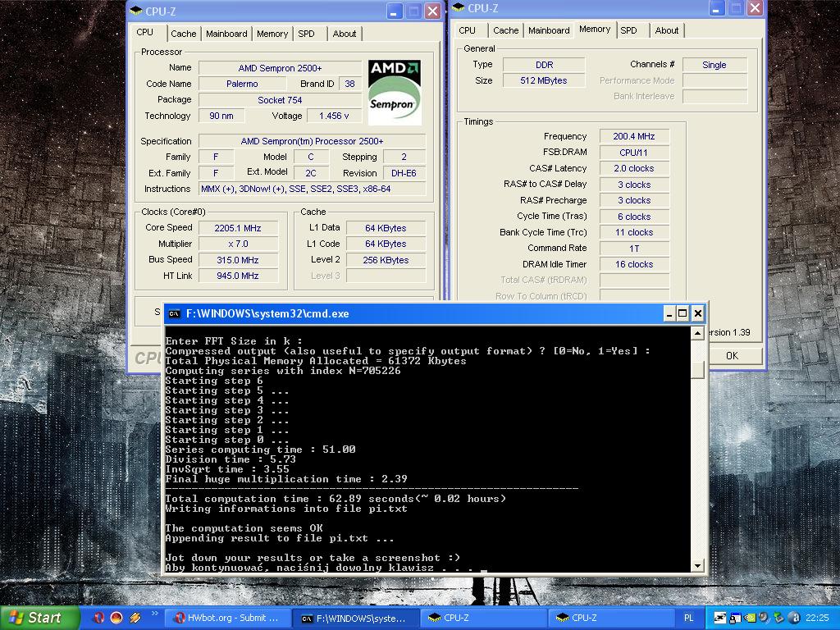Launch the orange lightning-bolt quick launch icon
The height and width of the screenshot is (630, 840).
(x=135, y=618)
